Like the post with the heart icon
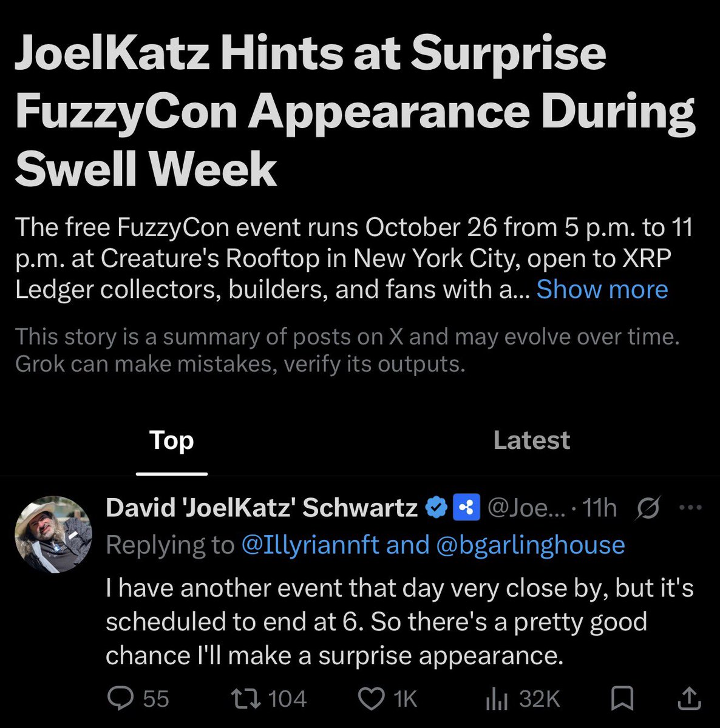 point(371,698)
